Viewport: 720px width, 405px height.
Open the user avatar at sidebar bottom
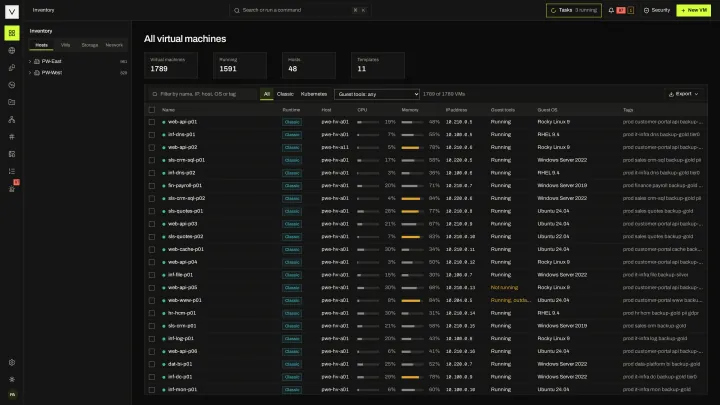[12, 394]
